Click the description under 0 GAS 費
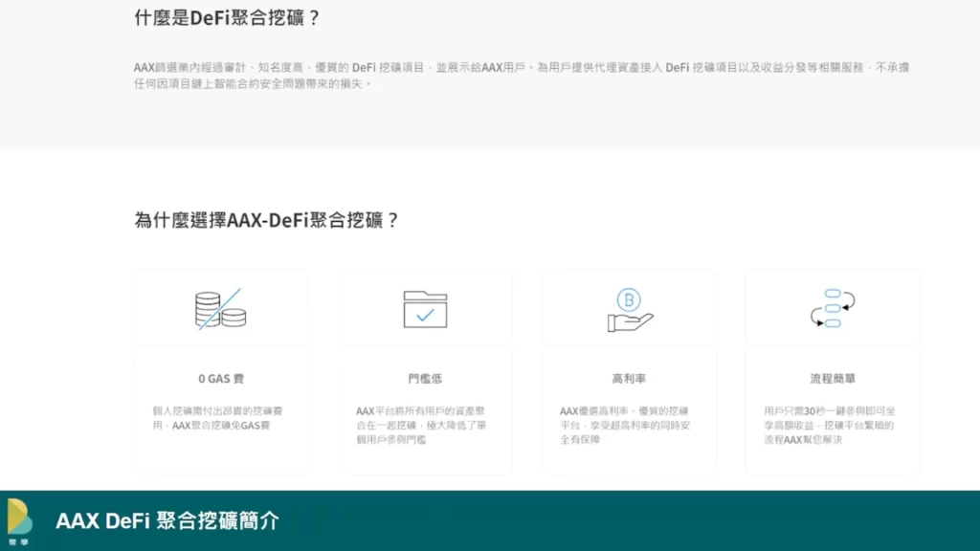The width and height of the screenshot is (980, 551). [x=217, y=418]
